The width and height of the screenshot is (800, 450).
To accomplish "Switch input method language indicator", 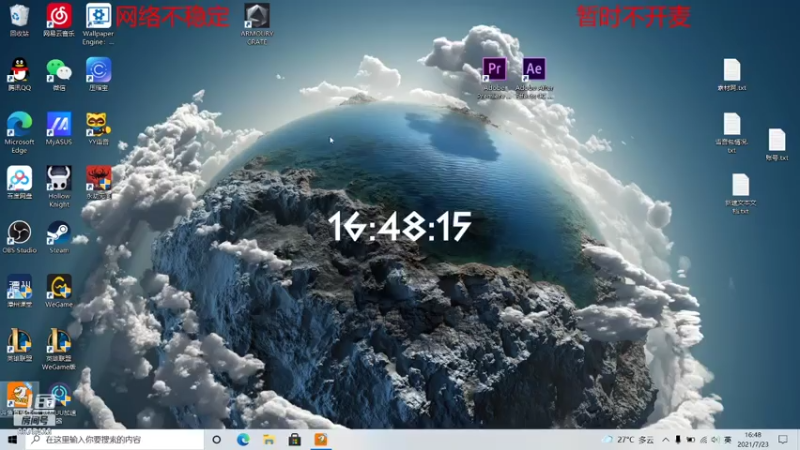I will 728,439.
